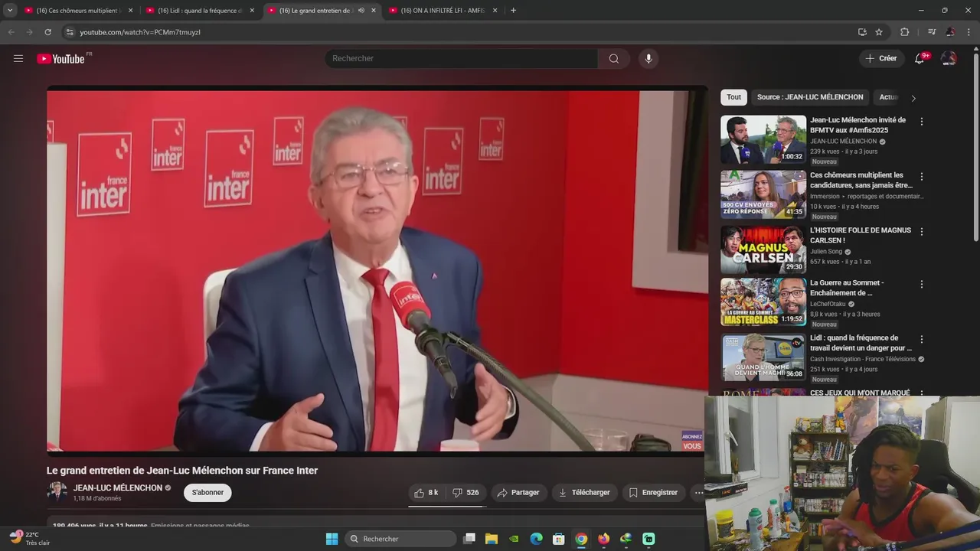Screen dimensions: 980x551
Task: Open Lidl Cash Investigation thumbnail
Action: 763,357
